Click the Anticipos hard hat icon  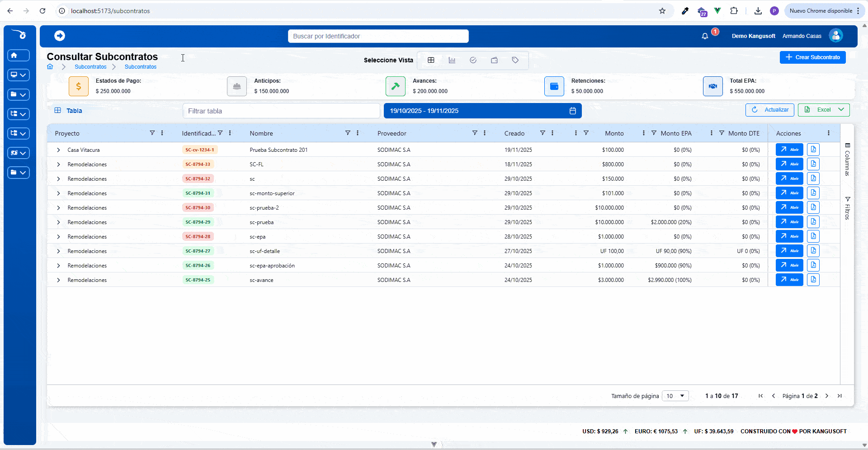237,86
